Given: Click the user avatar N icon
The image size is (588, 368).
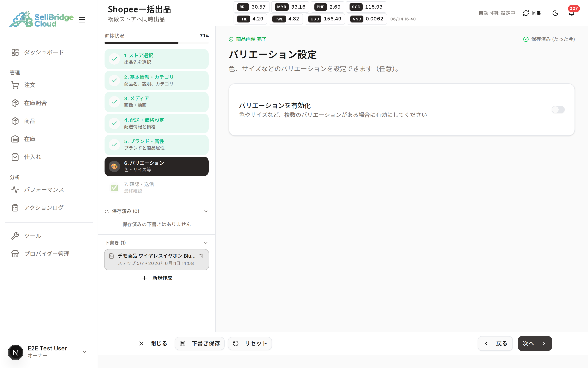Looking at the screenshot, I should tap(15, 352).
